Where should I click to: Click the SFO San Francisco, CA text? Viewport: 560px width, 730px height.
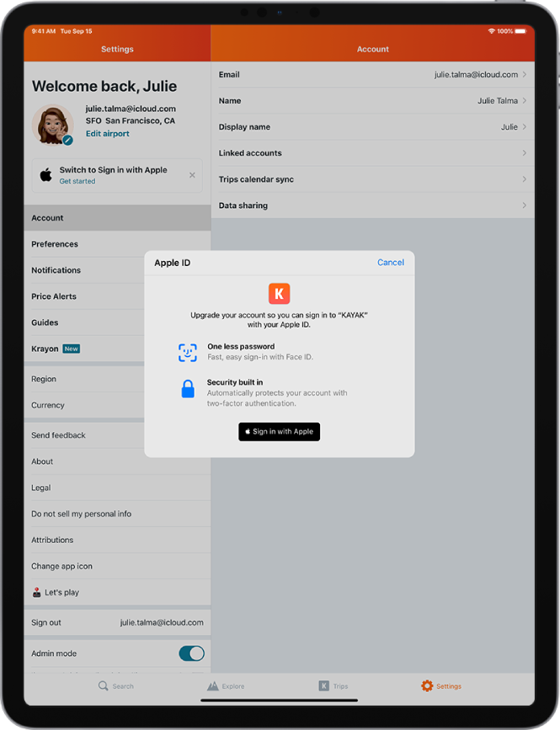(131, 120)
